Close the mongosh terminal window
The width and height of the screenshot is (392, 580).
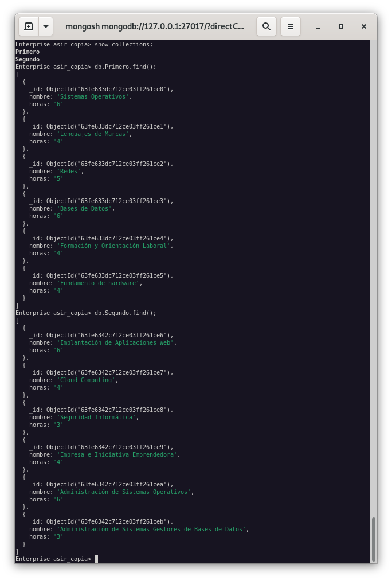point(364,26)
